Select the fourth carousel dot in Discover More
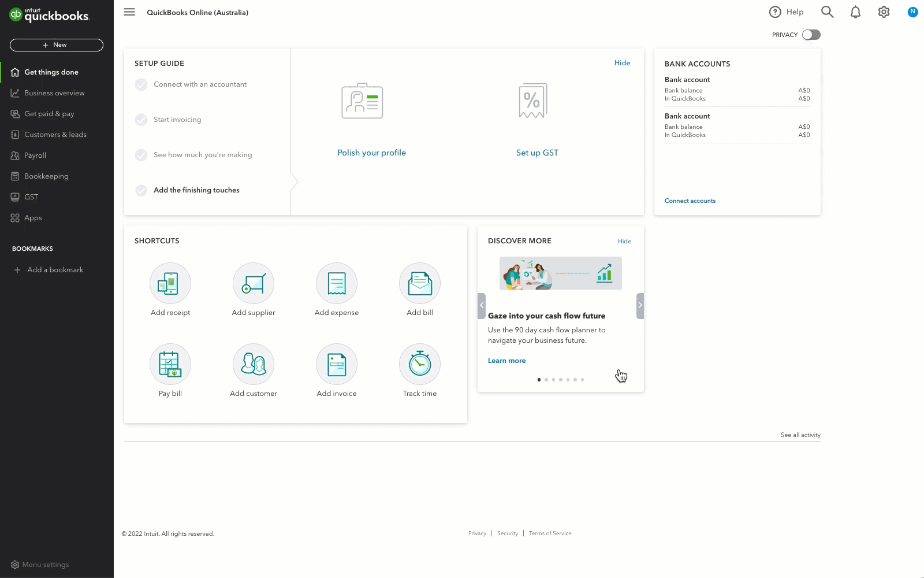The height and width of the screenshot is (578, 924). point(561,380)
